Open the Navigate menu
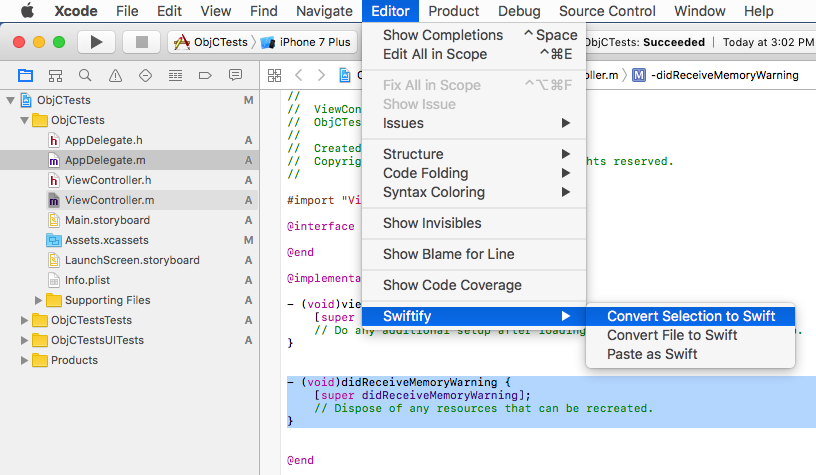Image resolution: width=816 pixels, height=475 pixels. (324, 11)
